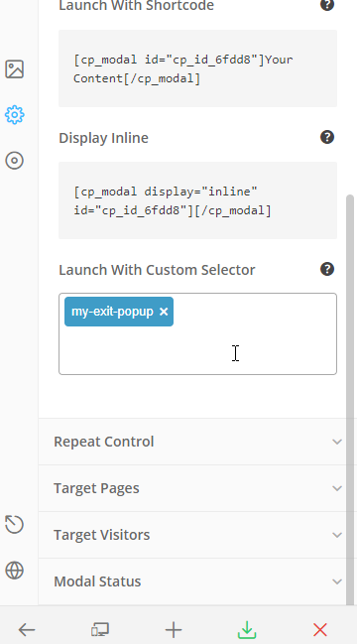Click the my-exit-popup tag label
Screen dimensions: 357x644
(x=112, y=312)
